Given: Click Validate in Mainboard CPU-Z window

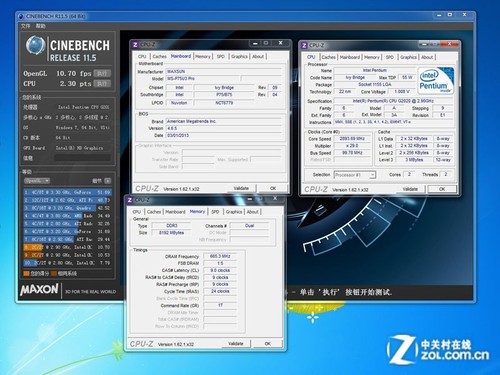Looking at the screenshot, I should [241, 188].
